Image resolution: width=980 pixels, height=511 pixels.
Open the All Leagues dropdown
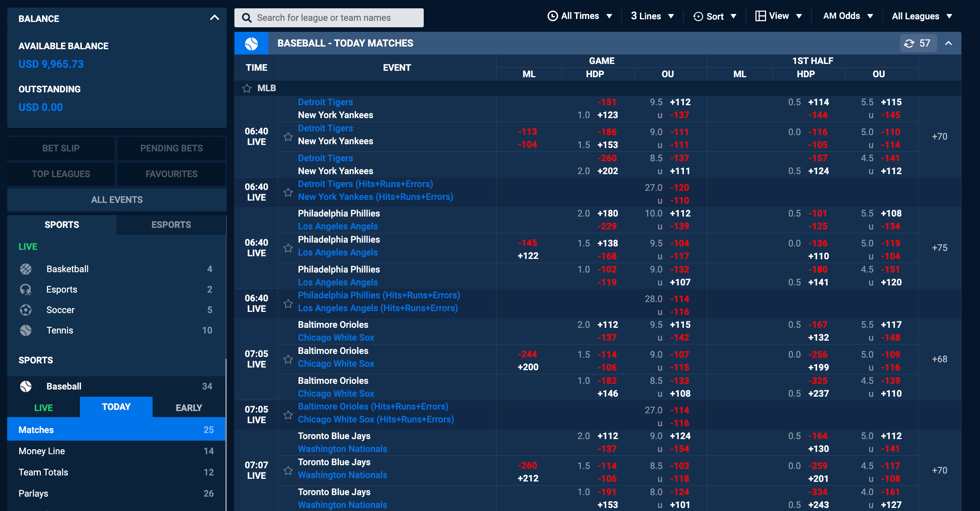(x=922, y=16)
